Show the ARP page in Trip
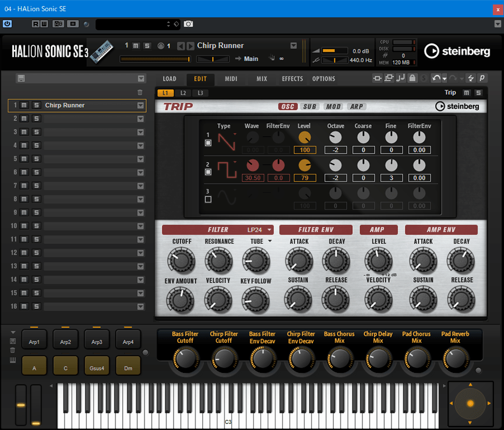504x430 pixels. pos(357,107)
